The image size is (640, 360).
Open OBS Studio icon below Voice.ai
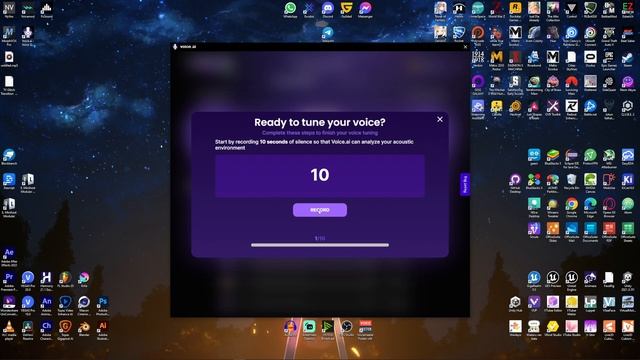click(347, 328)
